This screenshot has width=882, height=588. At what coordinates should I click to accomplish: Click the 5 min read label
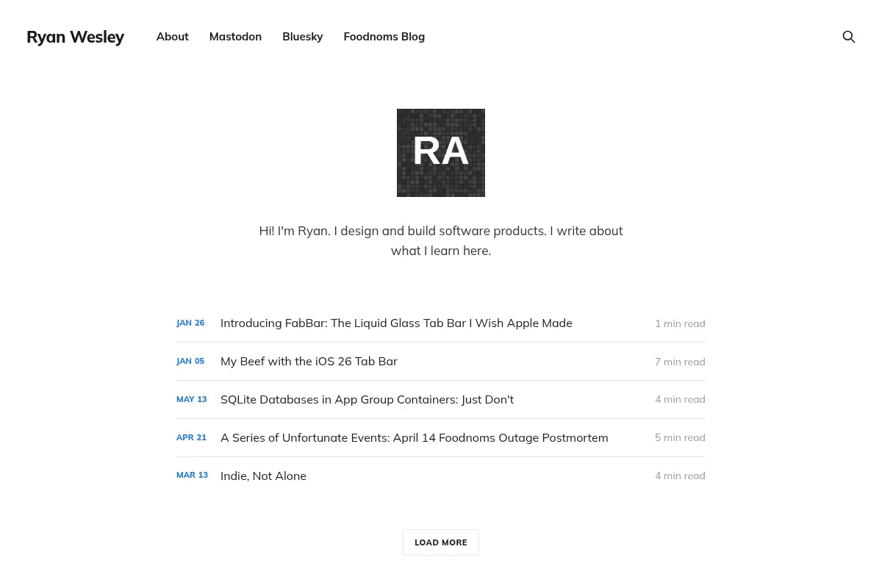coord(680,437)
